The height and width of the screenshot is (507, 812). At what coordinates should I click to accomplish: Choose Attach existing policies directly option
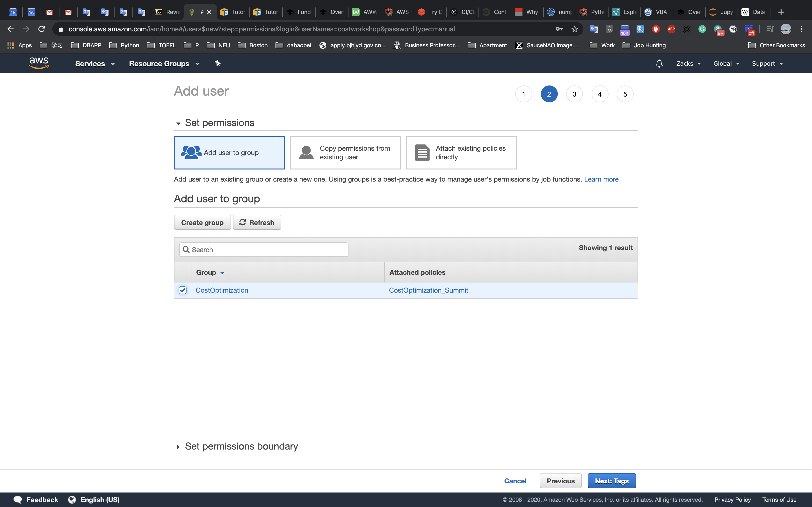[461, 153]
